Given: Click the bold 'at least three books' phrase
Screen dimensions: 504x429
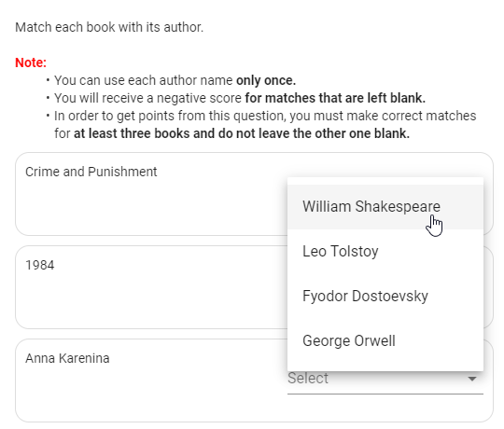Looking at the screenshot, I should 132,133.
